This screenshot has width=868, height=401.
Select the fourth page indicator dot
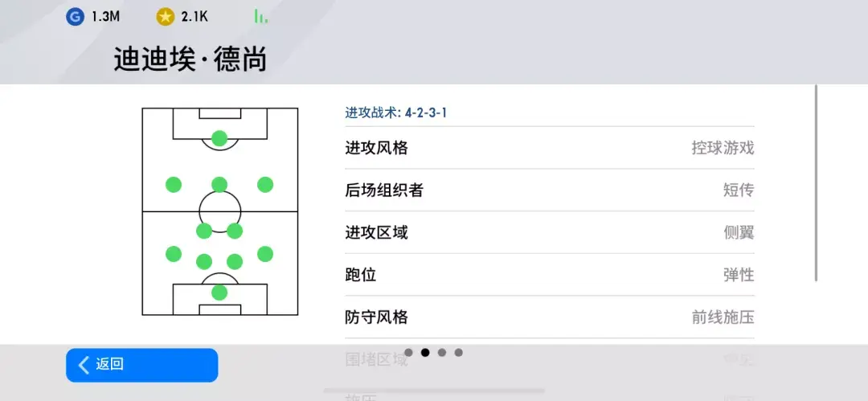click(459, 352)
